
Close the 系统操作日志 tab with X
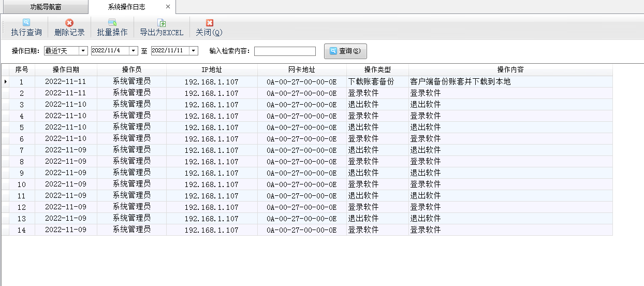pos(168,7)
